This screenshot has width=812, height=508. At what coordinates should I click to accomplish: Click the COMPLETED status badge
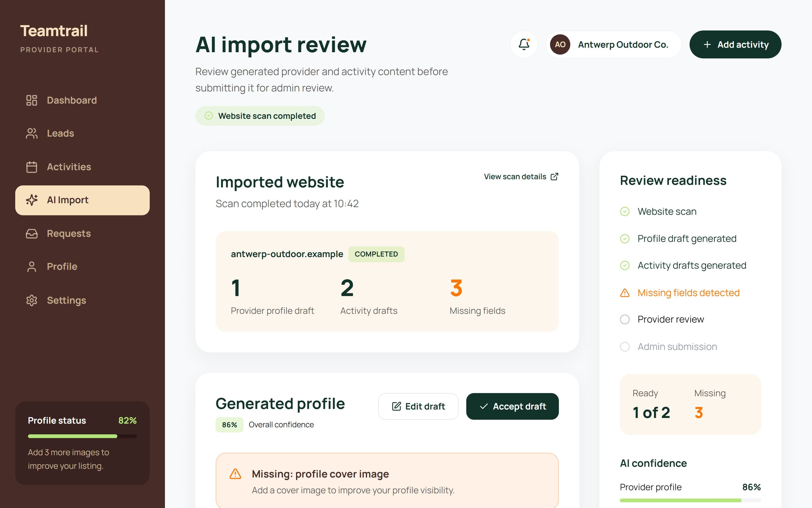point(376,254)
